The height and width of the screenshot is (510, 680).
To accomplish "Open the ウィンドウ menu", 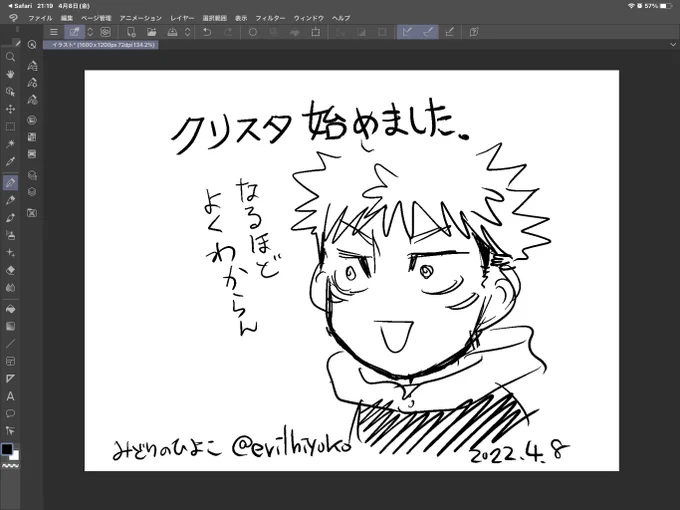I will [x=309, y=18].
